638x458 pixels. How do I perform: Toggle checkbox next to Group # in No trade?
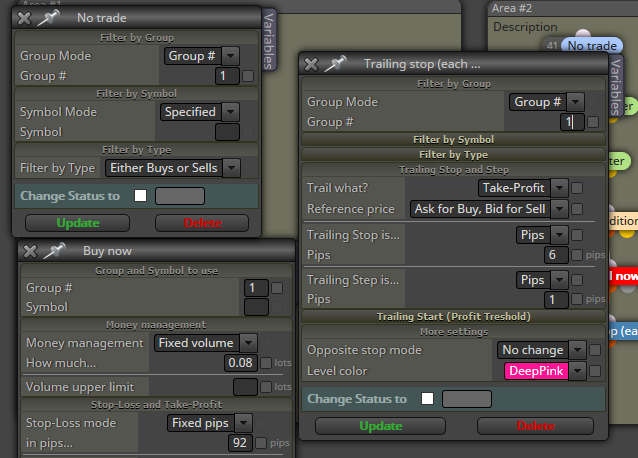tap(248, 76)
